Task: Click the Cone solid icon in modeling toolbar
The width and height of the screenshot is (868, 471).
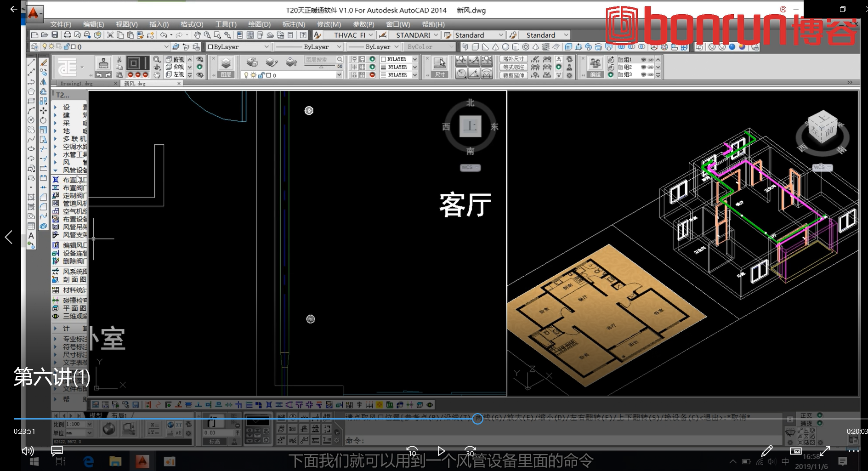Action: coord(495,47)
